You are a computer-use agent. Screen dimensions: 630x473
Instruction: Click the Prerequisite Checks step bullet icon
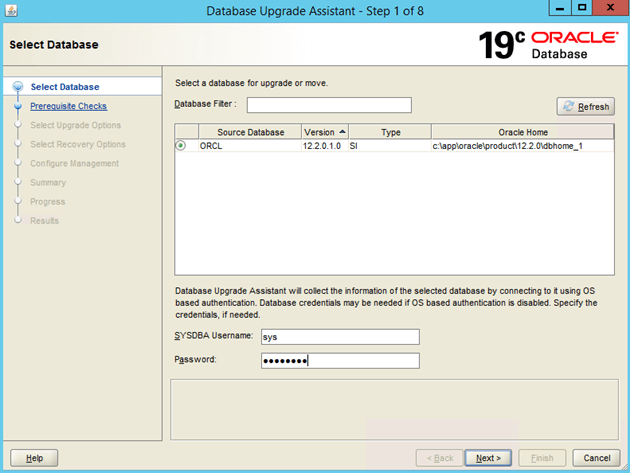[x=18, y=106]
